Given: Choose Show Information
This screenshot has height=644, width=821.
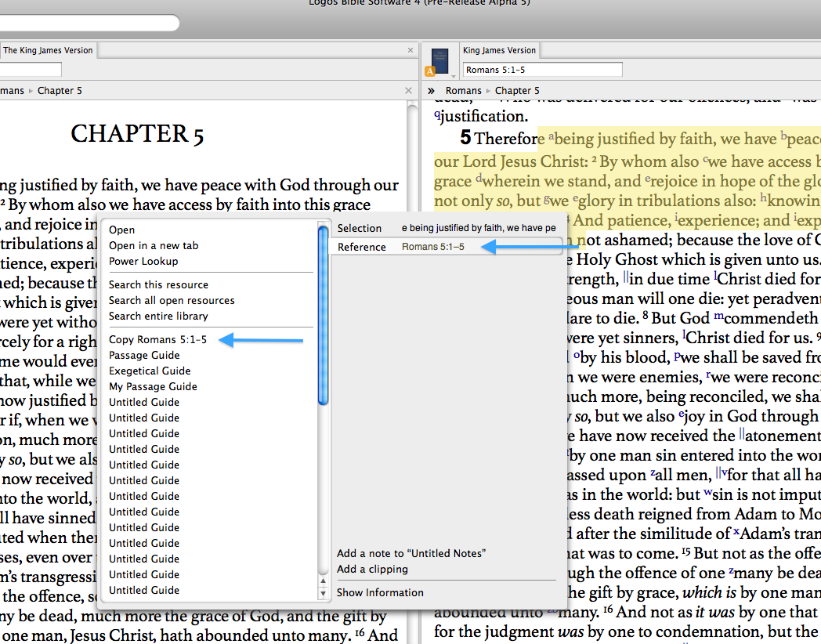Looking at the screenshot, I should (x=380, y=593).
